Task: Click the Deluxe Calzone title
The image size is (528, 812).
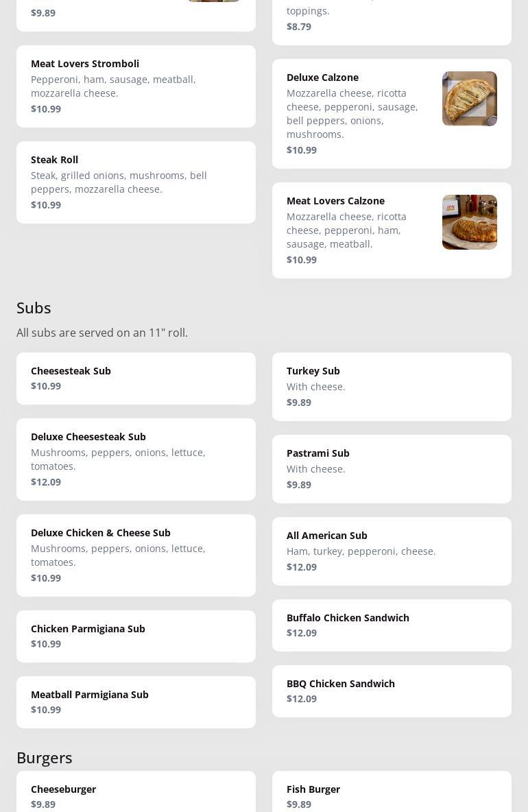Action: click(x=322, y=77)
